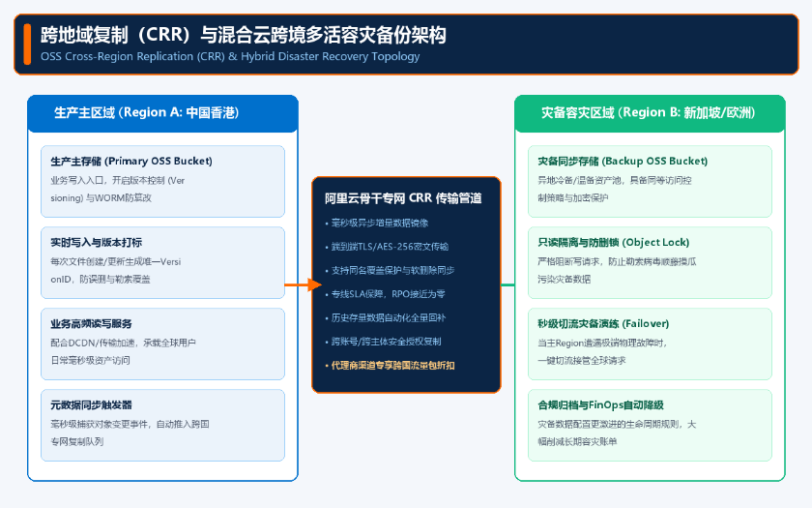Select the 生产主存储 (Primary OSS Bucket) card title

(131, 162)
